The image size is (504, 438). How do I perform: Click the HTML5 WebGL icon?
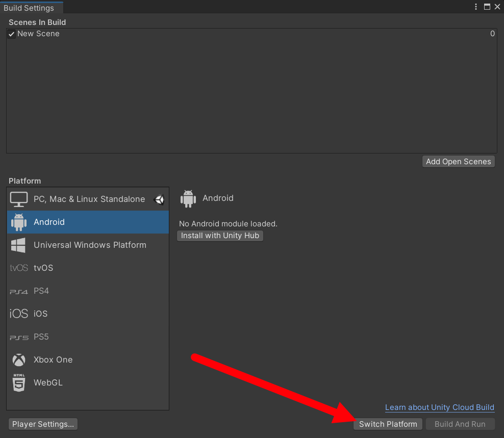point(19,382)
